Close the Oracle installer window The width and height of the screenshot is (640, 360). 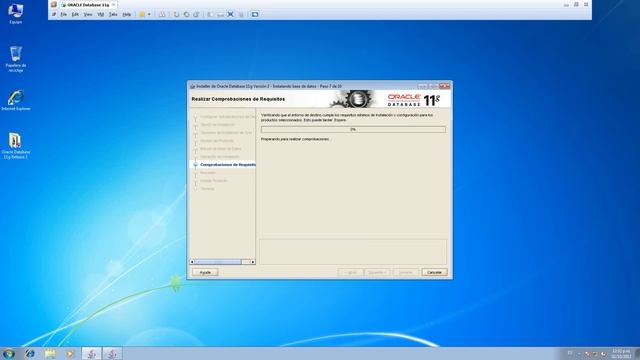click(x=444, y=86)
